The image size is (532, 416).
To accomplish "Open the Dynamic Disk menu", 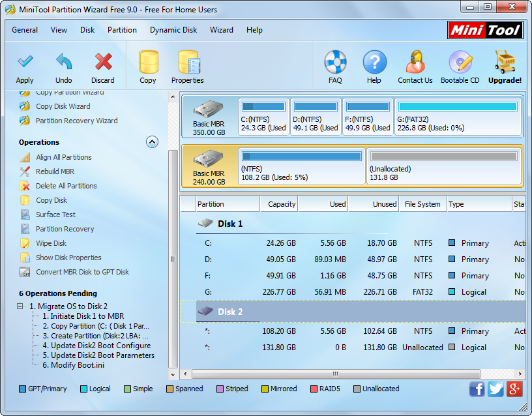I will pos(173,30).
